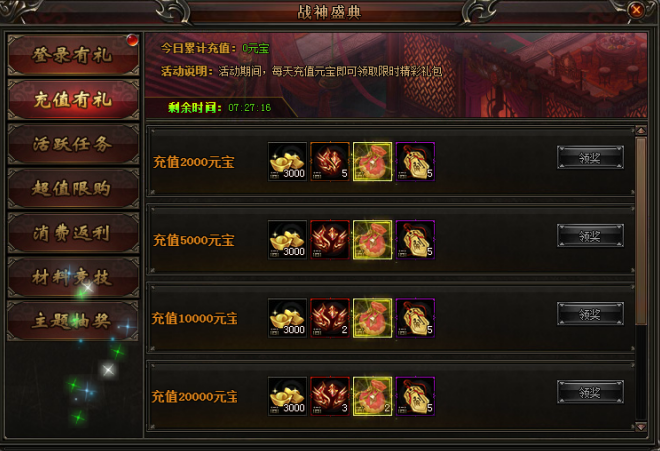Screen dimensions: 660x451
Task: Select golden token tag in 充值5000元宝 row
Action: coord(415,240)
